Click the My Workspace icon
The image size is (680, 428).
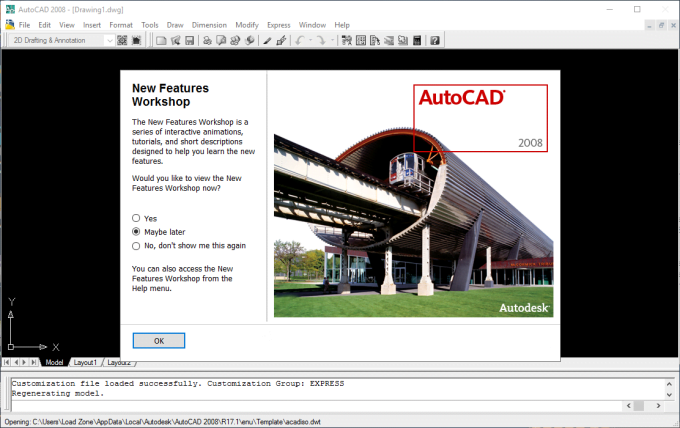tap(136, 40)
